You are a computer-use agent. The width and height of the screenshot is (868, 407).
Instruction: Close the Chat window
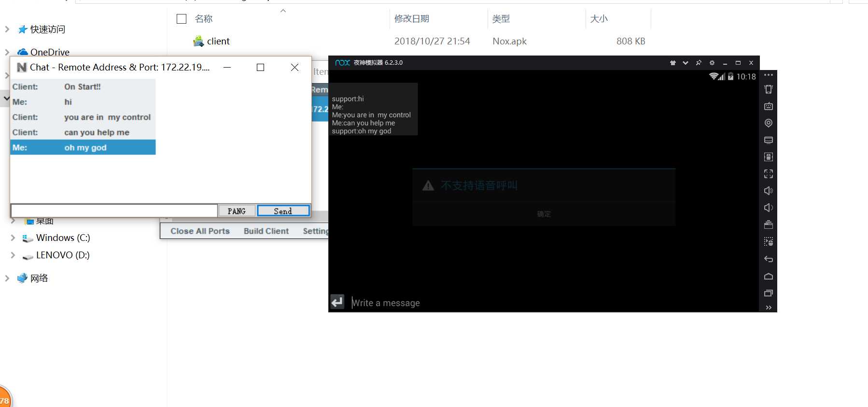(x=294, y=67)
